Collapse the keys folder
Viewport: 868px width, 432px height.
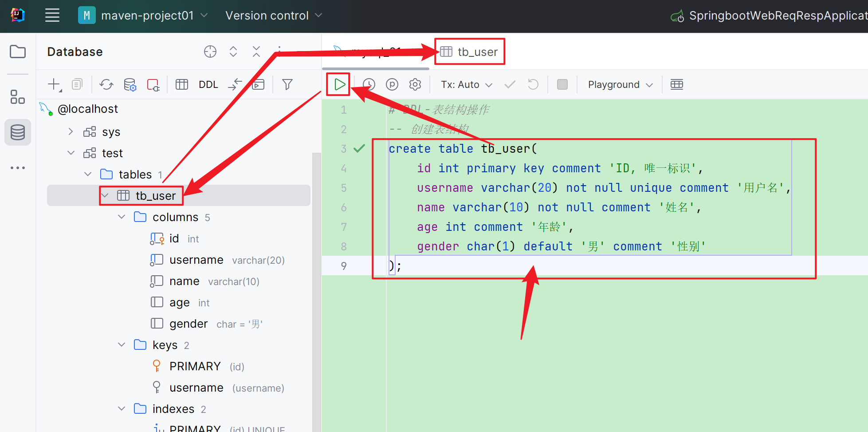[x=122, y=345]
